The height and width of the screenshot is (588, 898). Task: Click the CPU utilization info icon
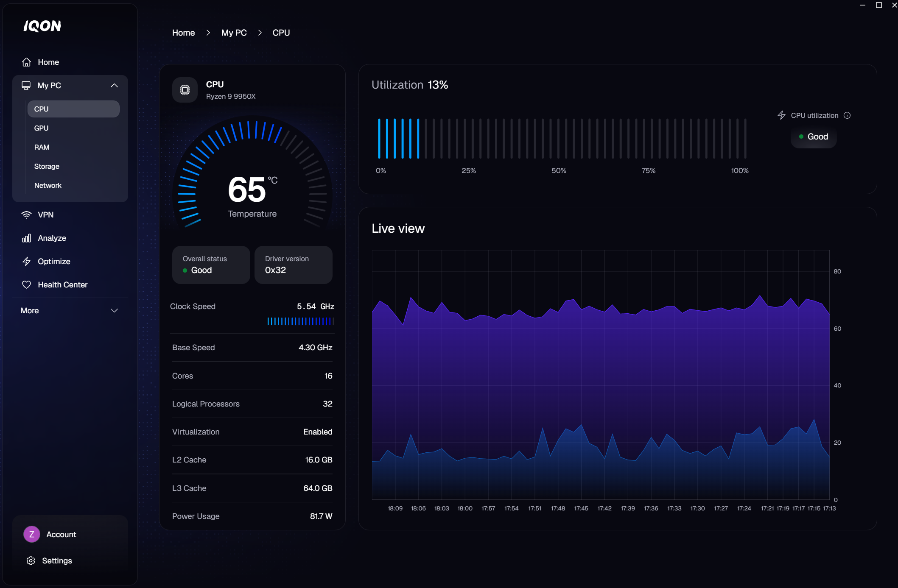(x=847, y=115)
